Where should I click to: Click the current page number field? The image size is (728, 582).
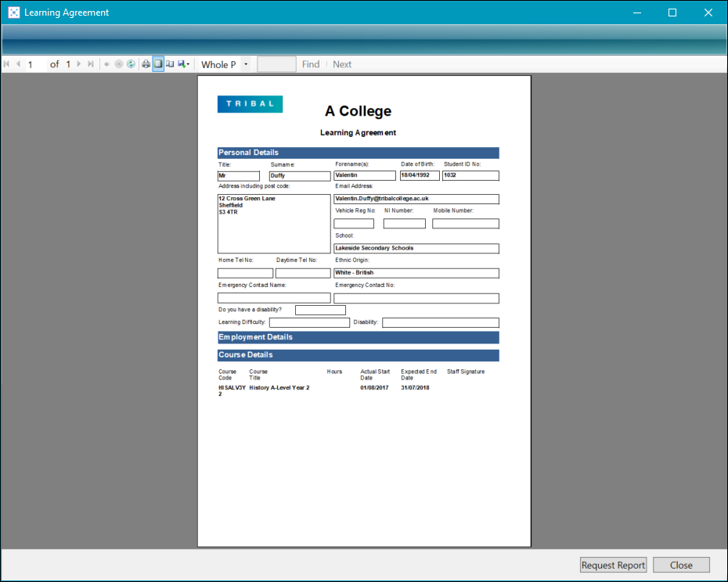(x=36, y=64)
